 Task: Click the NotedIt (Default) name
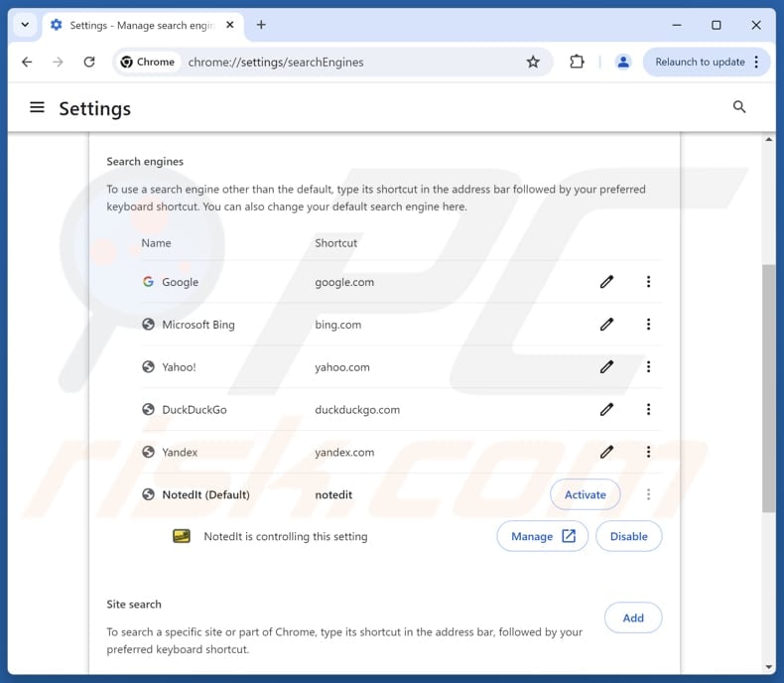[206, 494]
